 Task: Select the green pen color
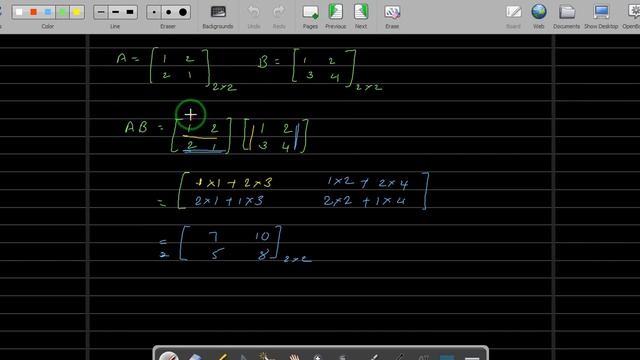coord(62,12)
